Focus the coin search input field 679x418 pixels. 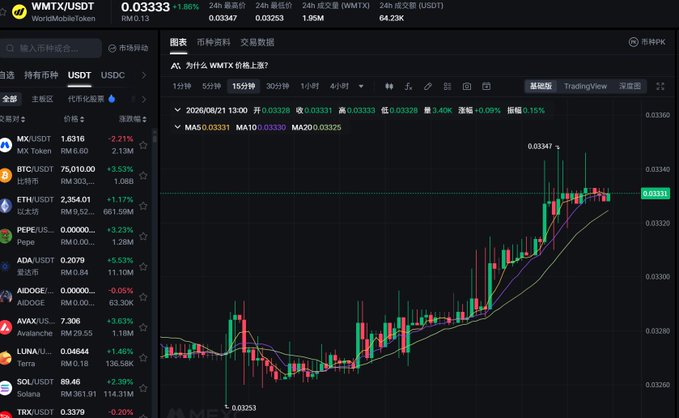click(51, 48)
